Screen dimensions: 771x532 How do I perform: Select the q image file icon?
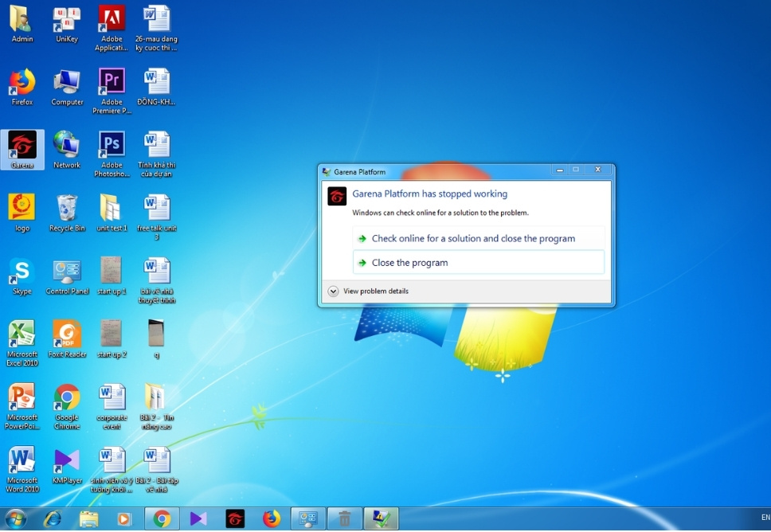pyautogui.click(x=156, y=338)
